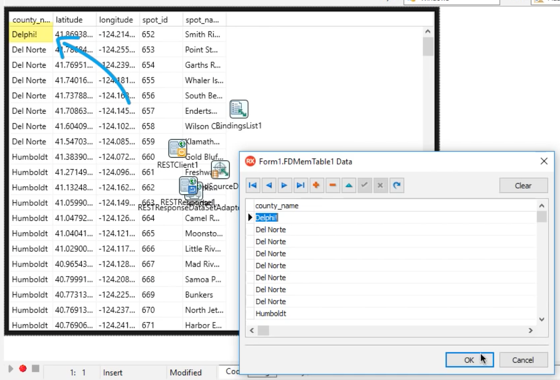560x380 pixels.
Task: Insert a new record with plus icon
Action: pos(316,185)
